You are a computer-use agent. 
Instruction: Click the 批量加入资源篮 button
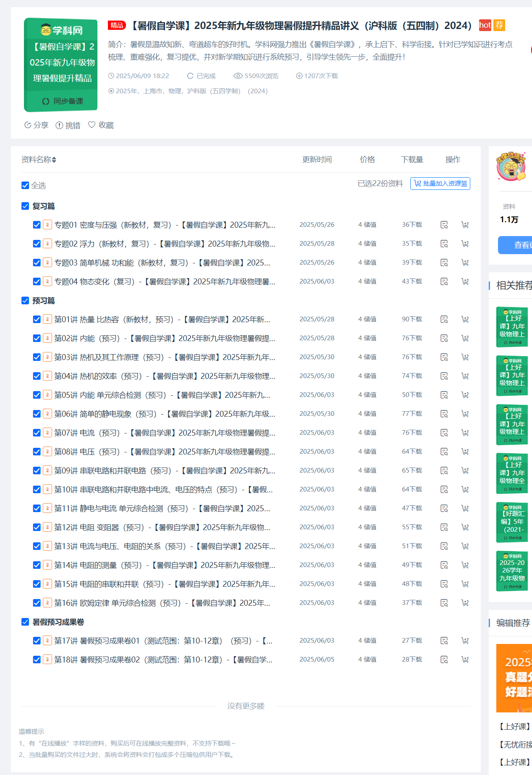point(440,184)
